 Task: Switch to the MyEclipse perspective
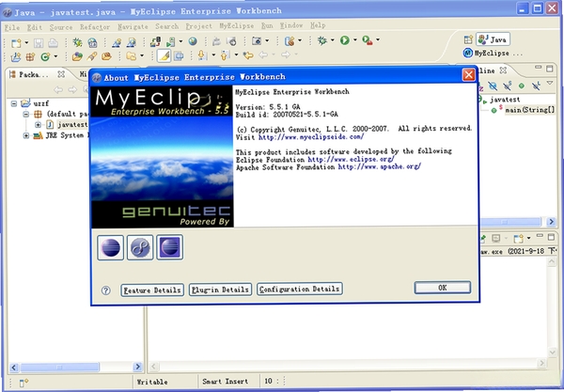click(x=492, y=54)
